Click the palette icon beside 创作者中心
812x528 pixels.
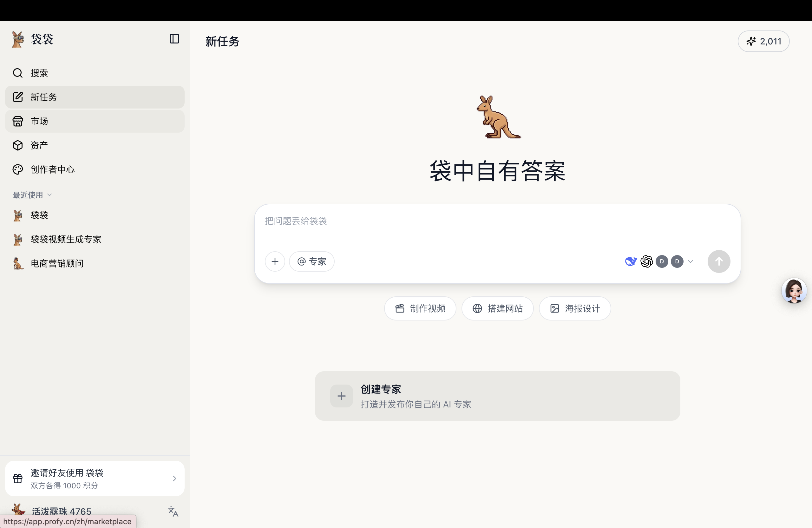coord(18,170)
